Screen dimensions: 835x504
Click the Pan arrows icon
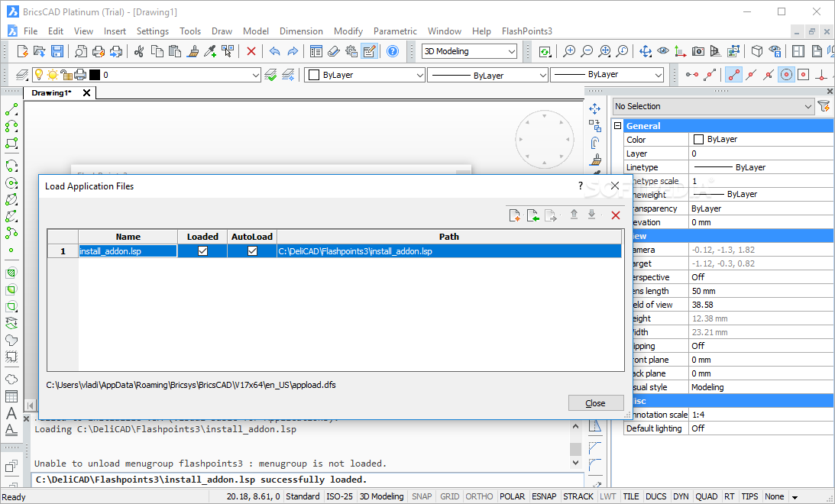pyautogui.click(x=646, y=51)
